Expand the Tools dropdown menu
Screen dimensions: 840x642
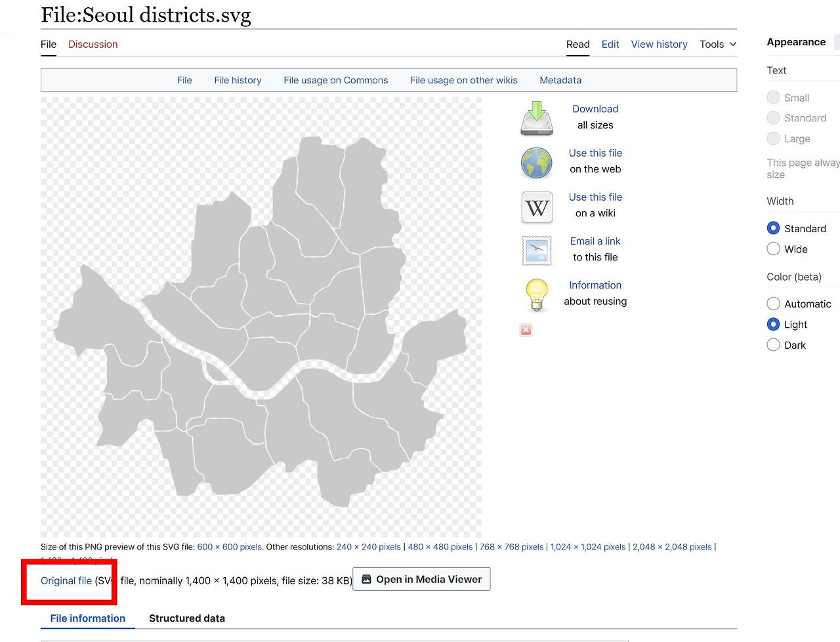[718, 44]
